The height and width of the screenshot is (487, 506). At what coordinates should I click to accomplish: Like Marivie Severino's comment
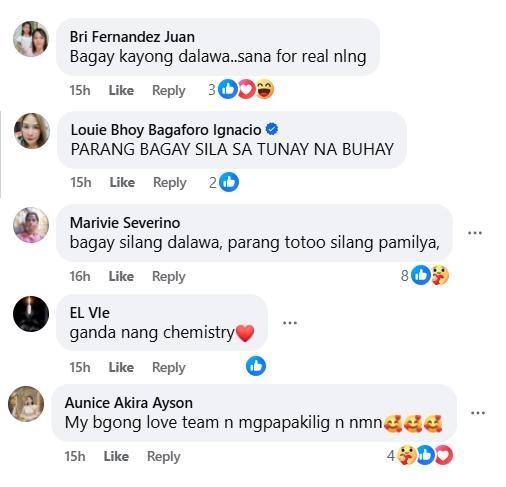(121, 276)
